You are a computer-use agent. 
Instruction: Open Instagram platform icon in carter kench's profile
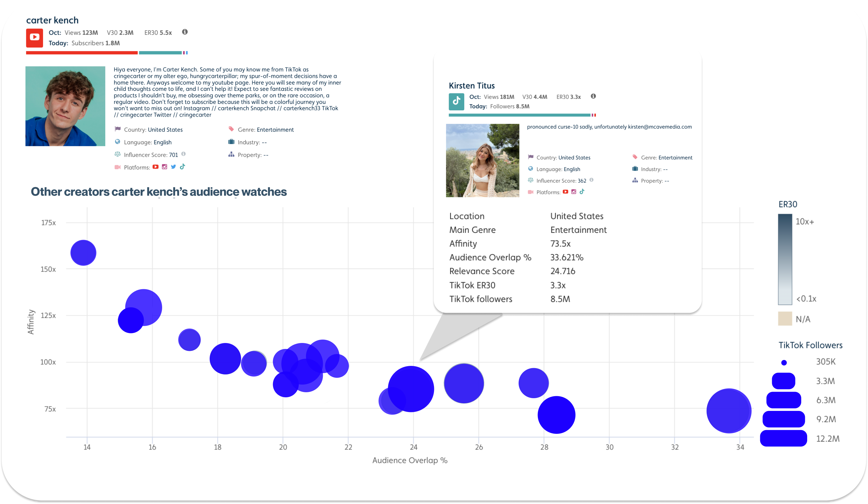165,167
